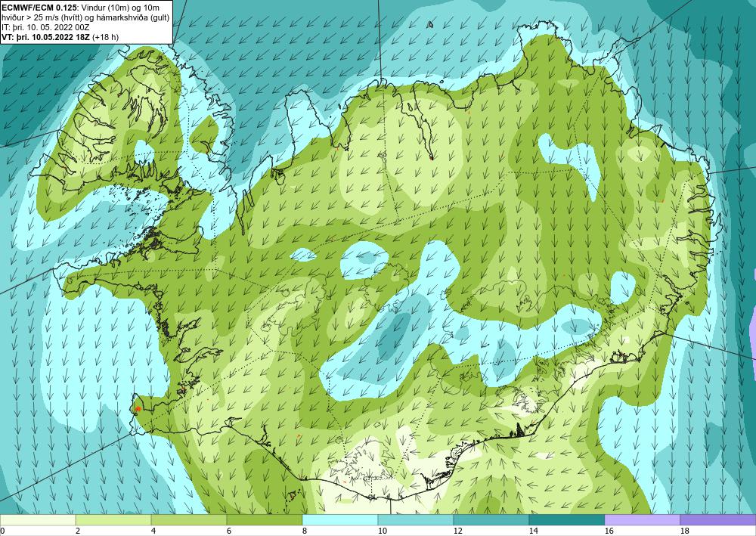Click the legend scale label "10"
Image resolution: width=756 pixels, height=536 pixels.
tap(382, 531)
